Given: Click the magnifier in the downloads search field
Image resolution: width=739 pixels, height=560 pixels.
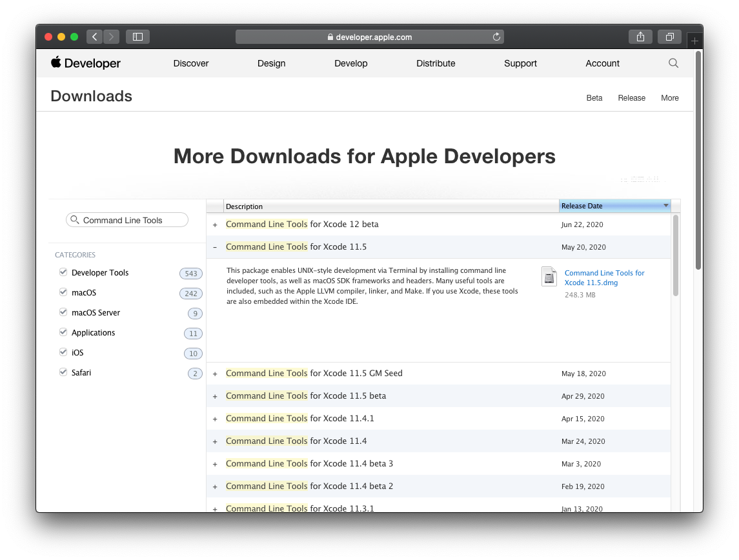Looking at the screenshot, I should 74,219.
